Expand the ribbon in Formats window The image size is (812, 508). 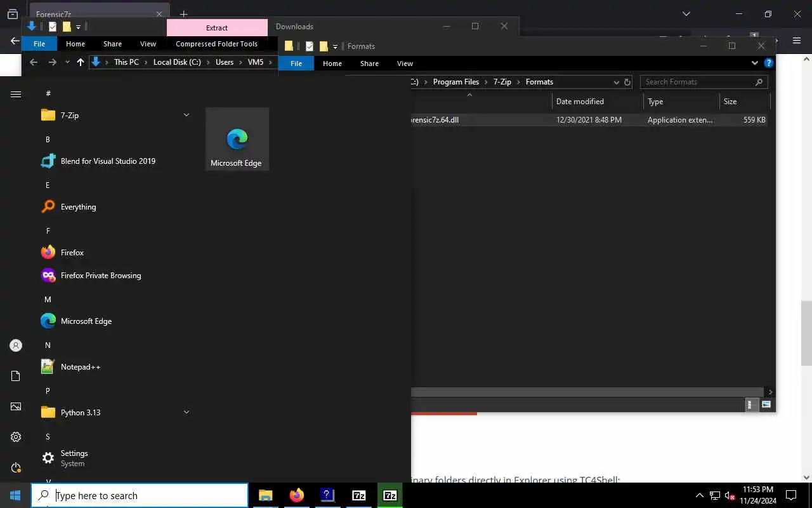754,63
